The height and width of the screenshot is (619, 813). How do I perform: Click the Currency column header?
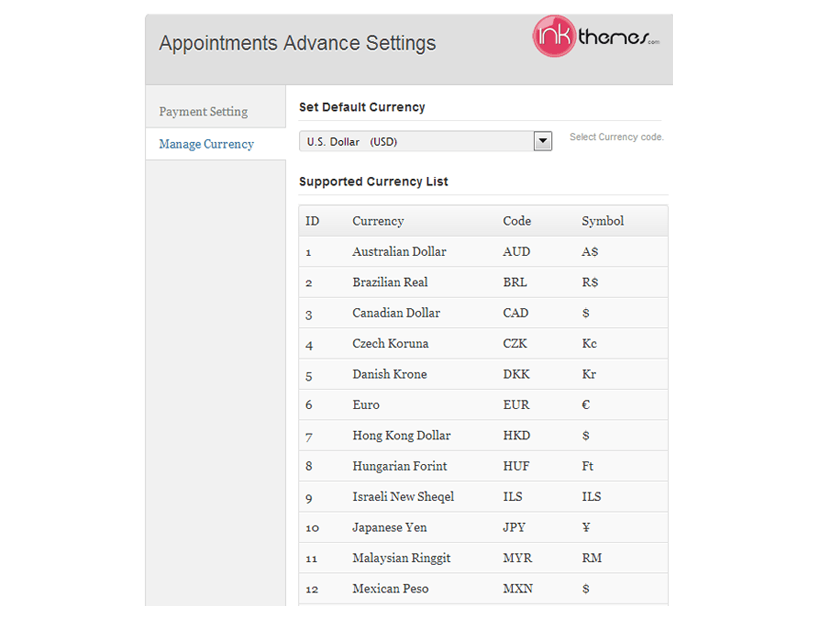pos(378,221)
